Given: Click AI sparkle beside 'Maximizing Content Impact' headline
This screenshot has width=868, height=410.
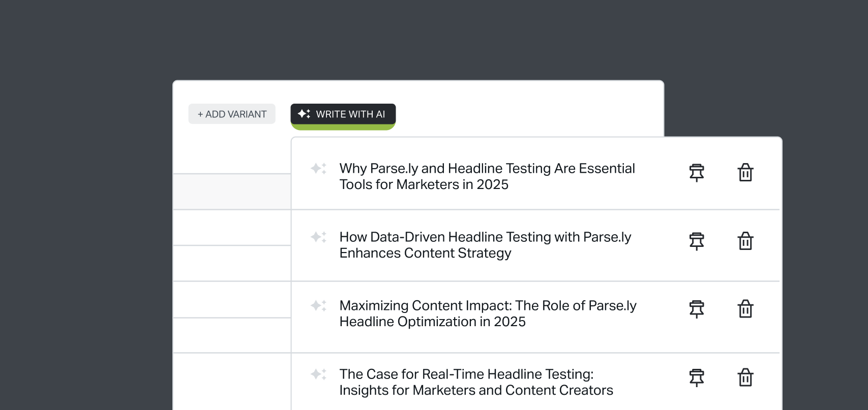Looking at the screenshot, I should (319, 305).
